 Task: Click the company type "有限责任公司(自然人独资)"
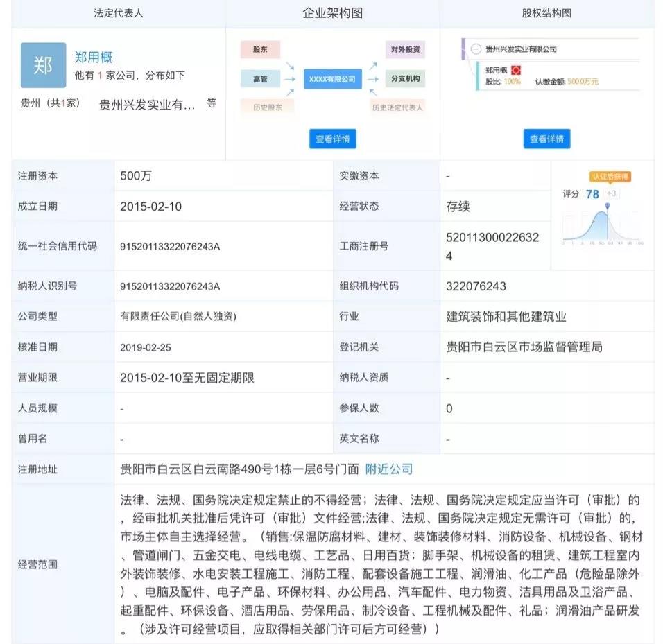point(178,317)
